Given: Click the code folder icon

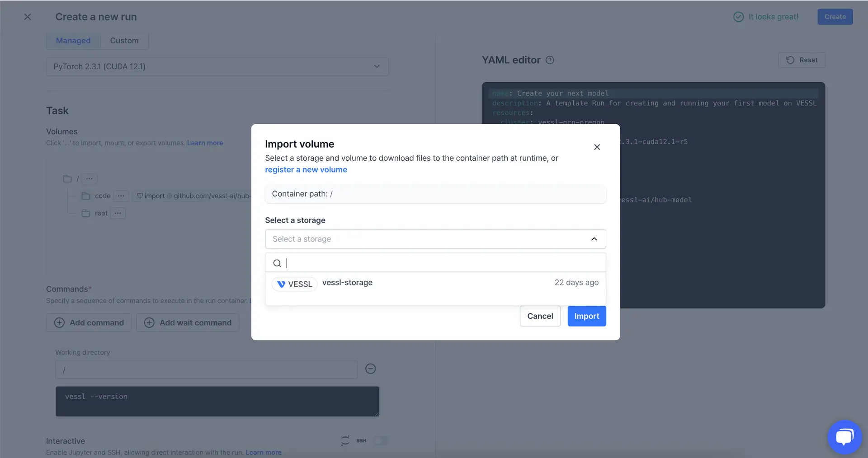Looking at the screenshot, I should (x=86, y=196).
